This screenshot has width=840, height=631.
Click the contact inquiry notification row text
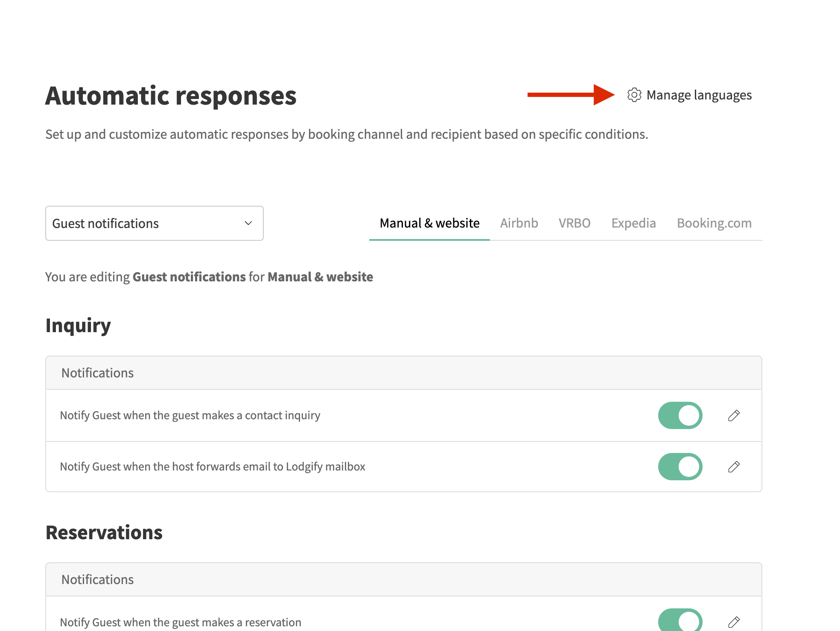pos(190,415)
